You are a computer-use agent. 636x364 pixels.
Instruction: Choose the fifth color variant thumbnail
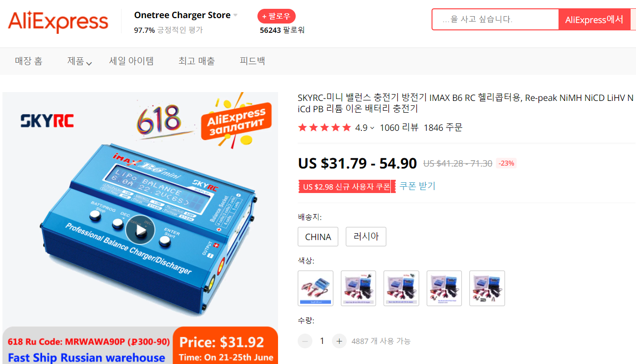point(487,288)
